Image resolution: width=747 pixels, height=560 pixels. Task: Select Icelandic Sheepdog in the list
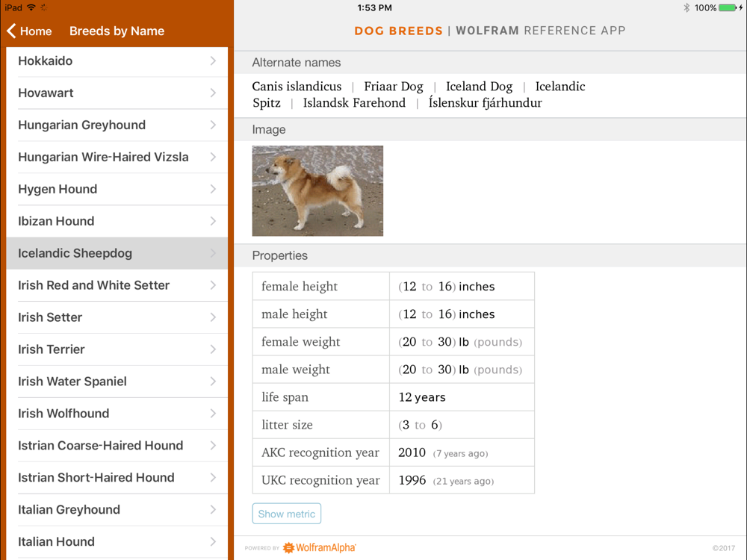[x=117, y=253]
